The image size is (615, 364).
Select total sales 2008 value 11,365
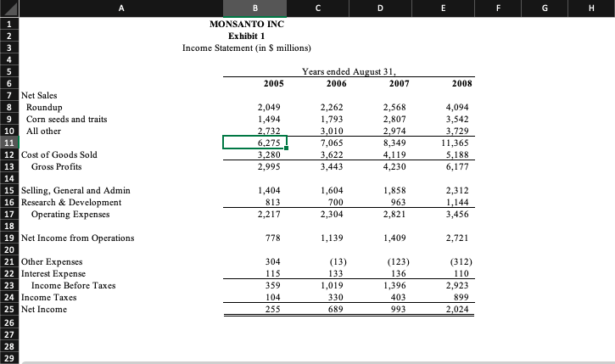pyautogui.click(x=455, y=143)
